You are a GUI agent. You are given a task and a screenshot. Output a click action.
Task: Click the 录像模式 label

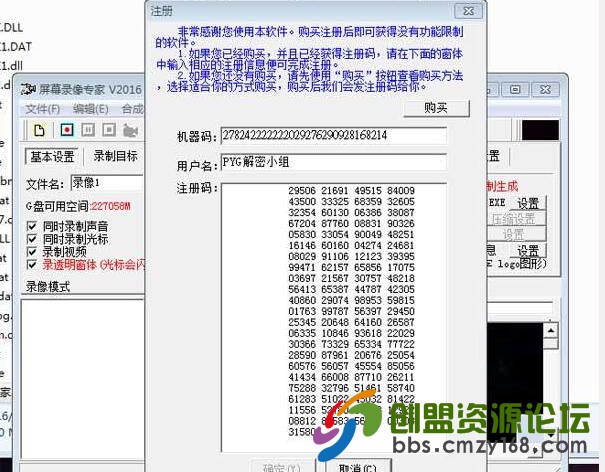48,287
